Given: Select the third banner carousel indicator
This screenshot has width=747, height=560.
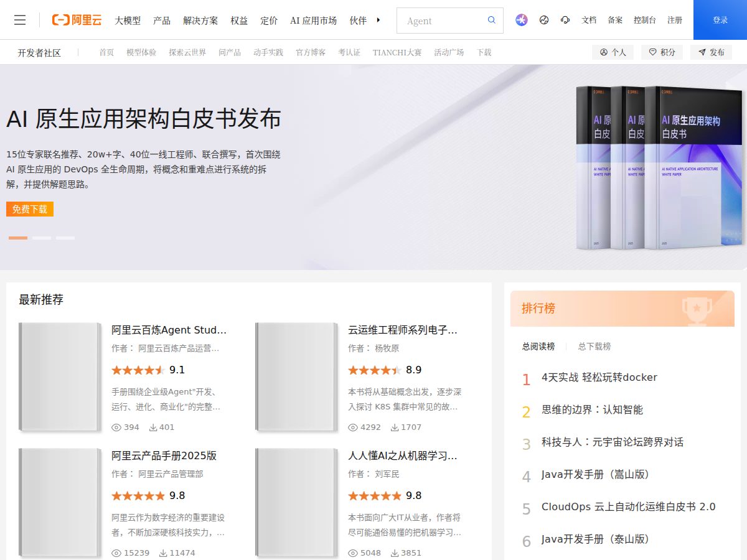Looking at the screenshot, I should tap(65, 238).
